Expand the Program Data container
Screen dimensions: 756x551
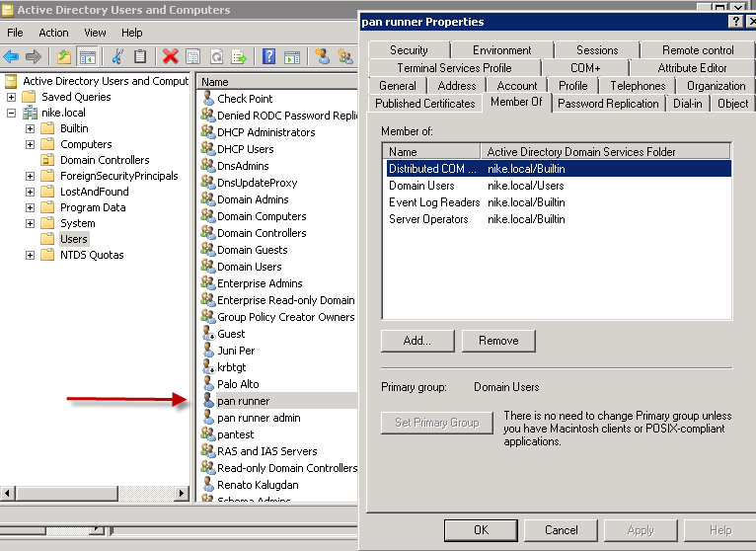click(x=30, y=208)
